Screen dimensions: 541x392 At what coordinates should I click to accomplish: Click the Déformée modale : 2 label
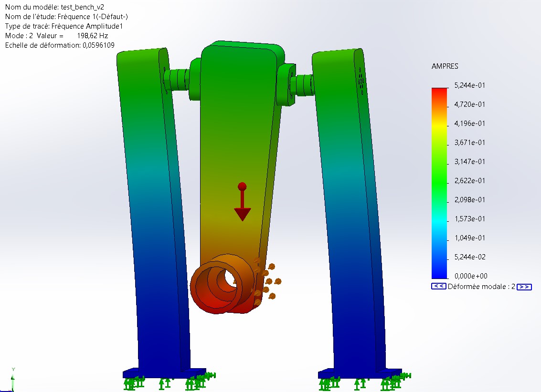click(x=481, y=287)
